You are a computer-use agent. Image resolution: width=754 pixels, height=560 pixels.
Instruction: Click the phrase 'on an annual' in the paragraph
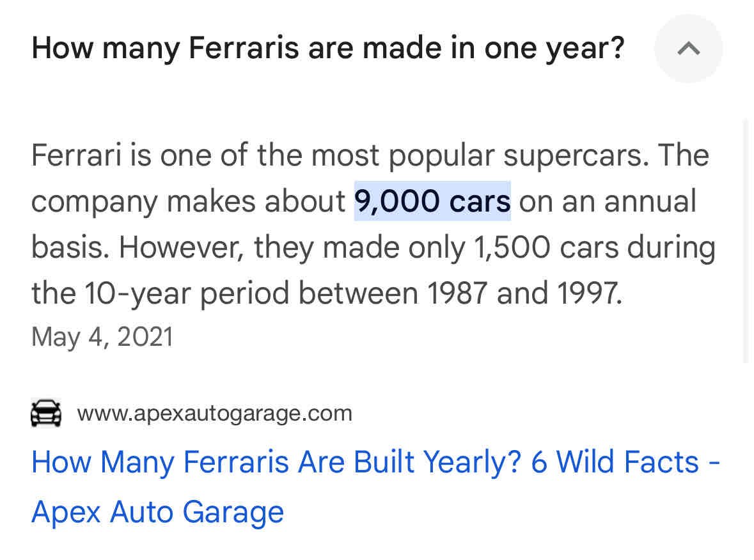click(607, 201)
